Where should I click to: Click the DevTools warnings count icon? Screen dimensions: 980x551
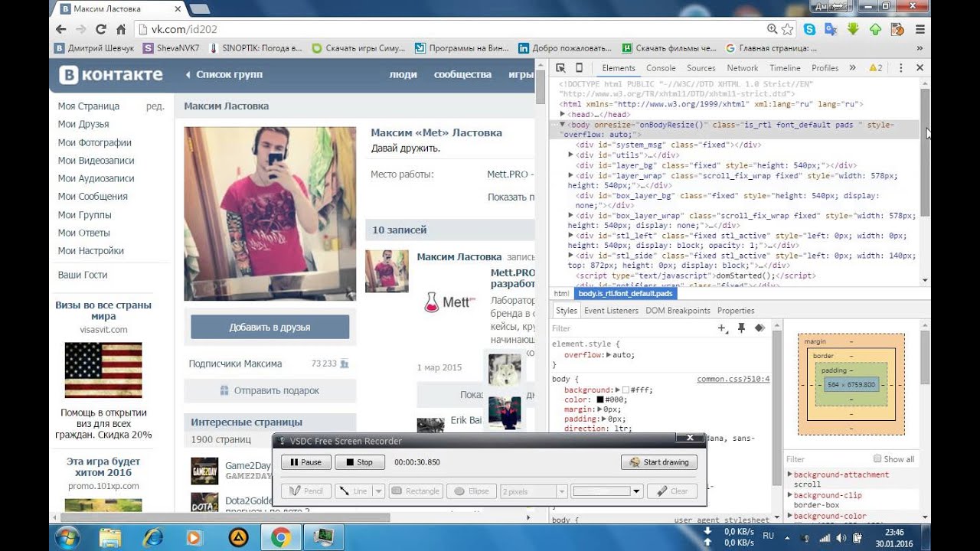(x=876, y=68)
